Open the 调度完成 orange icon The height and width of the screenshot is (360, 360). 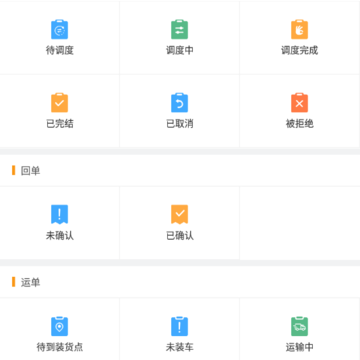[x=299, y=29]
